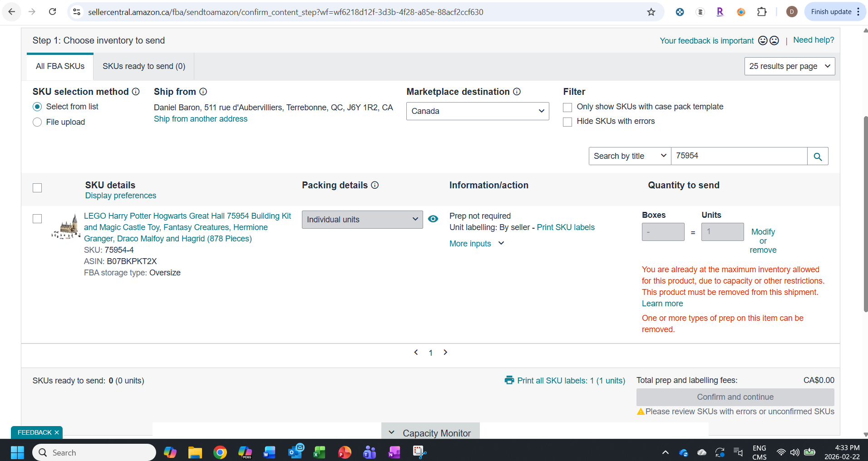Go to the next results page arrow
Image resolution: width=868 pixels, height=461 pixels.
445,352
